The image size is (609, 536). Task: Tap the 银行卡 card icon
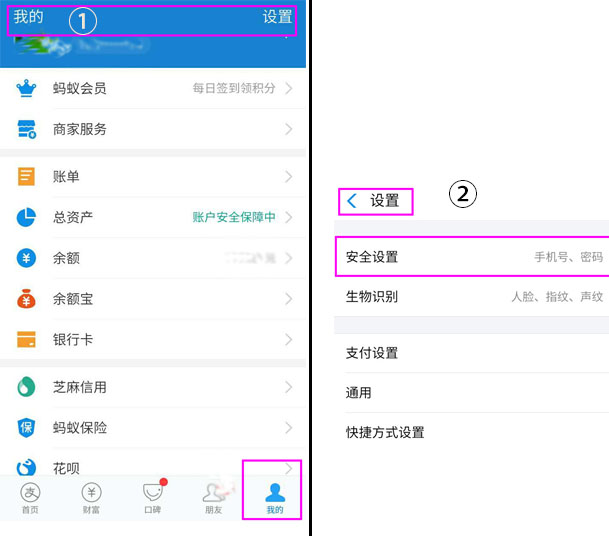point(26,339)
